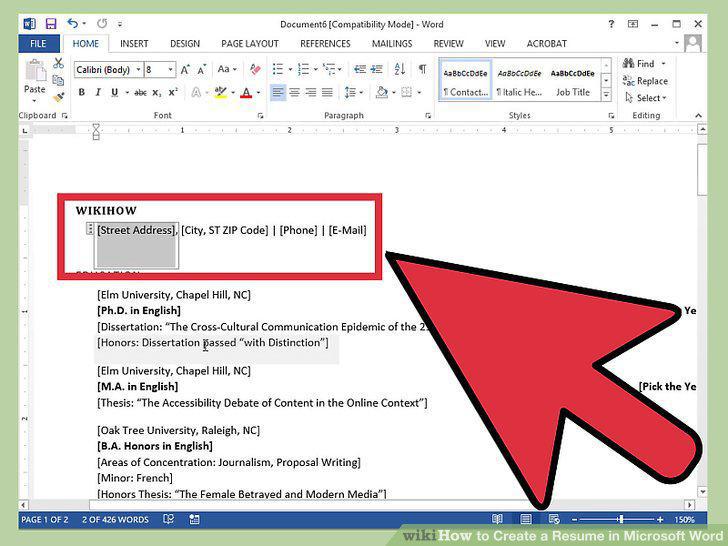Increase font size with Grow Font
The image size is (728, 546).
click(x=185, y=70)
